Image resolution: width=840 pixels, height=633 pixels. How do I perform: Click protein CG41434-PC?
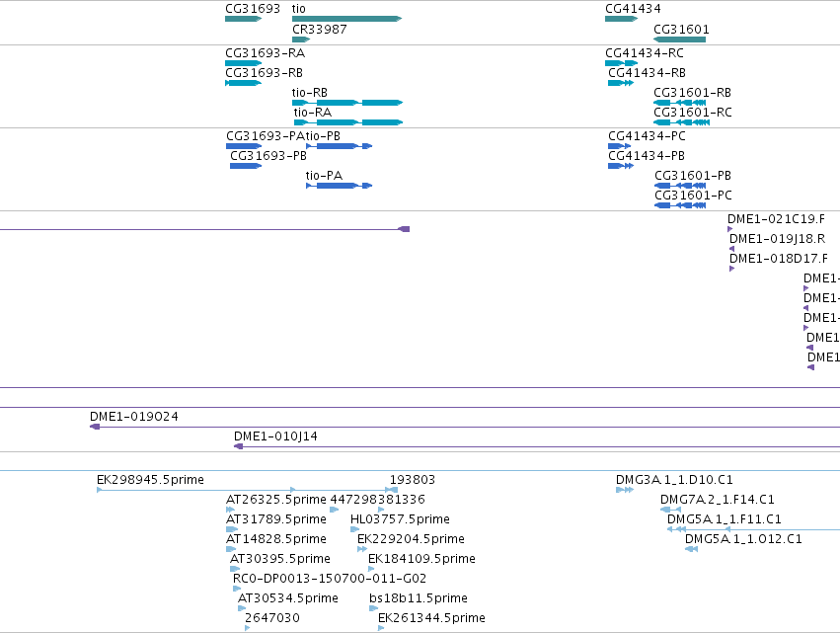619,146
